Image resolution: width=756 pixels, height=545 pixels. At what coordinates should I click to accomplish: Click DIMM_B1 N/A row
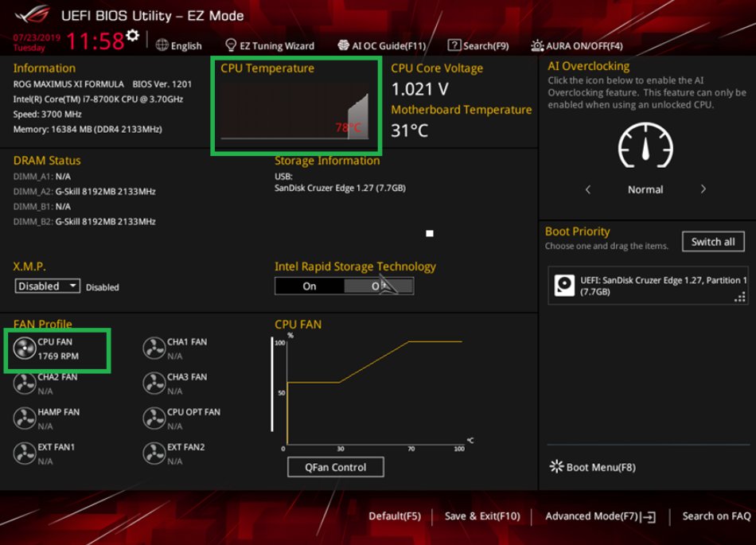pyautogui.click(x=42, y=207)
